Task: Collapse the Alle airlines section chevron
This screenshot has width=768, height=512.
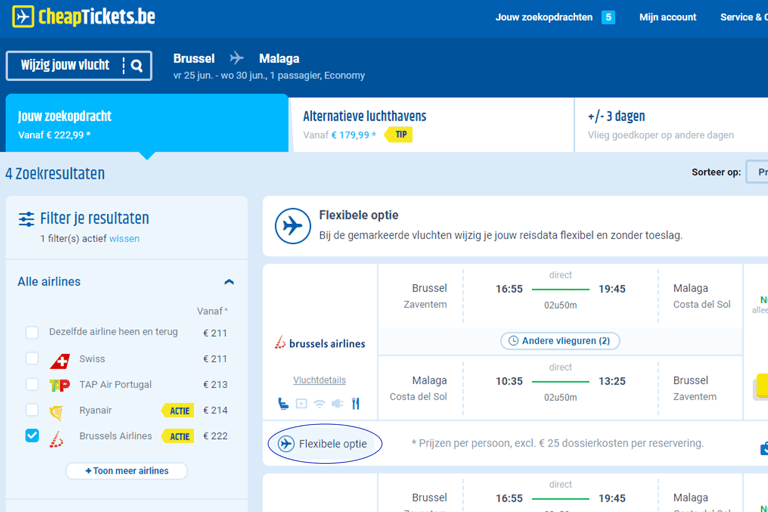Action: click(x=229, y=282)
